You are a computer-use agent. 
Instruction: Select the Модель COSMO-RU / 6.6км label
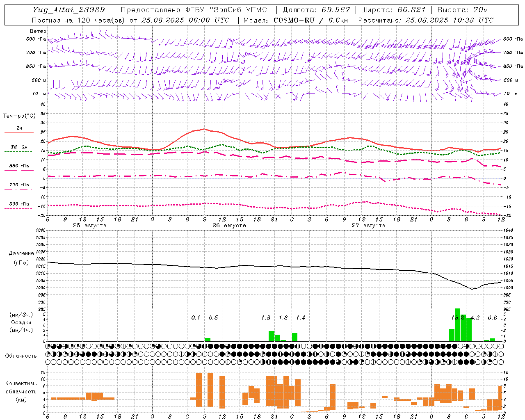296,20
